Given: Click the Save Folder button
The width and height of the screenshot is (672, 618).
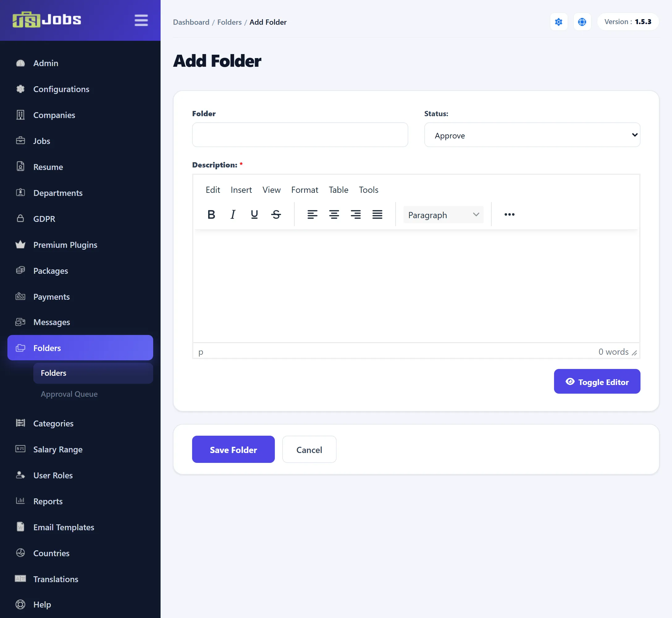Looking at the screenshot, I should 233,450.
